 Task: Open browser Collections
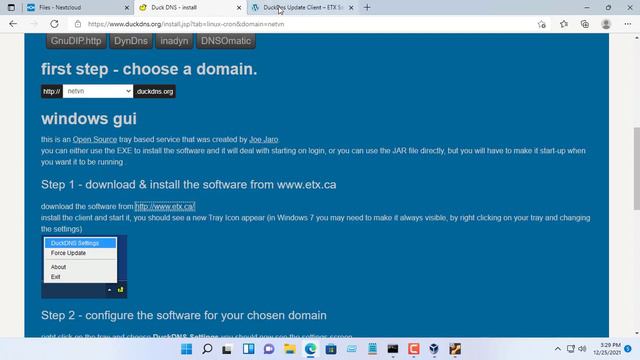pyautogui.click(x=584, y=24)
